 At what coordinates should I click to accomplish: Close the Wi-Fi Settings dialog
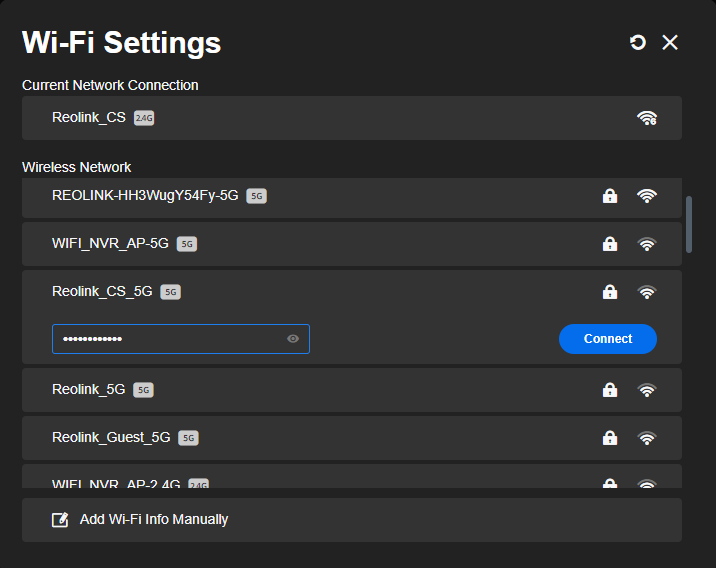[670, 42]
